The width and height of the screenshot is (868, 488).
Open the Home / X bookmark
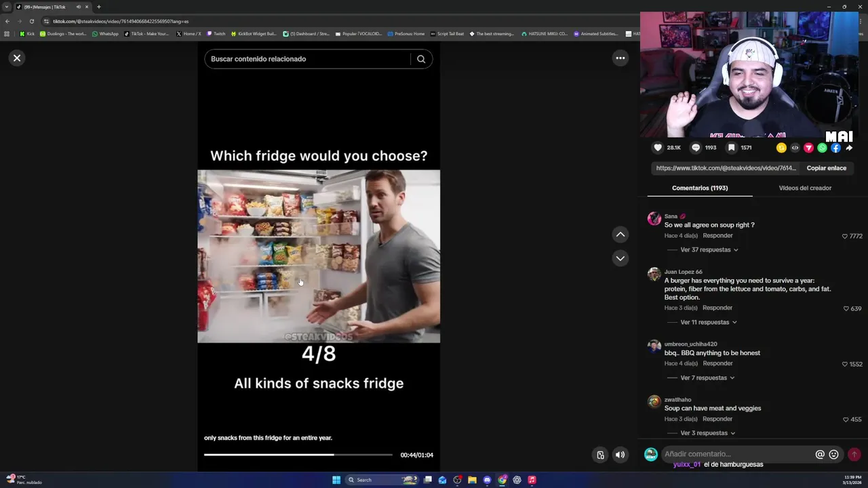point(189,33)
